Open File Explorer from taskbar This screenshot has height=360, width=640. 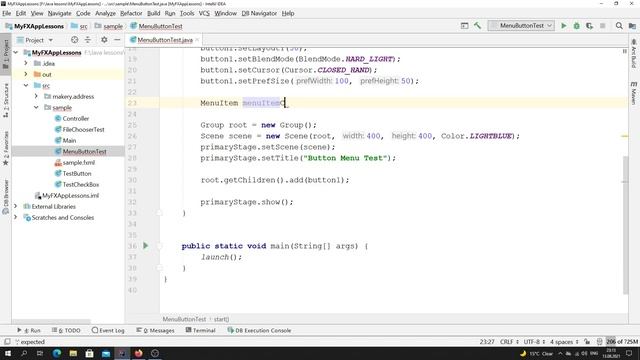[x=73, y=353]
